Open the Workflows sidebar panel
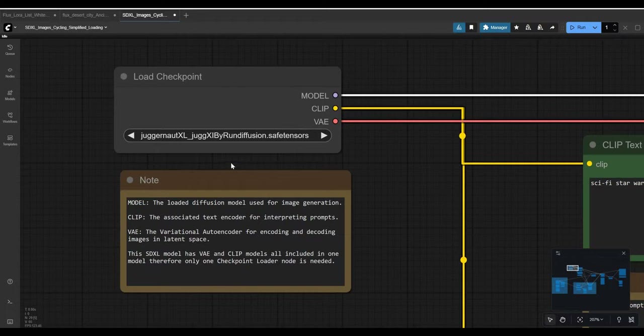The height and width of the screenshot is (336, 644). pos(10,117)
